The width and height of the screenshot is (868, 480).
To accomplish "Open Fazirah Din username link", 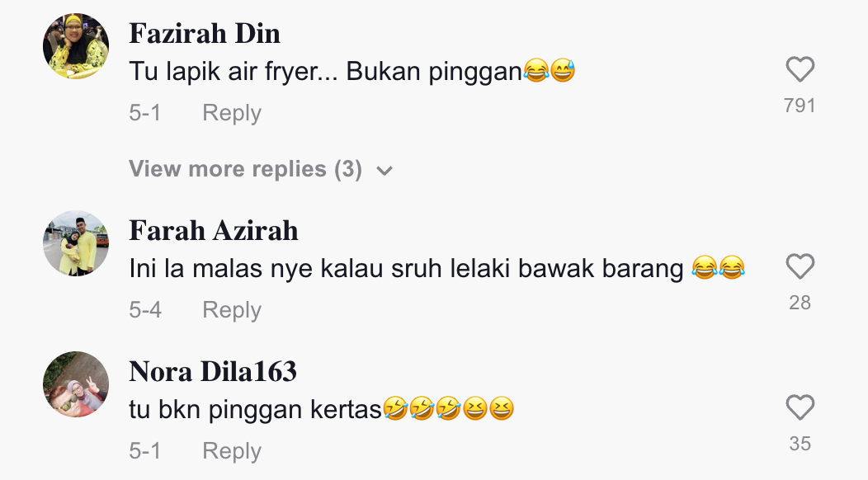I will click(x=205, y=34).
